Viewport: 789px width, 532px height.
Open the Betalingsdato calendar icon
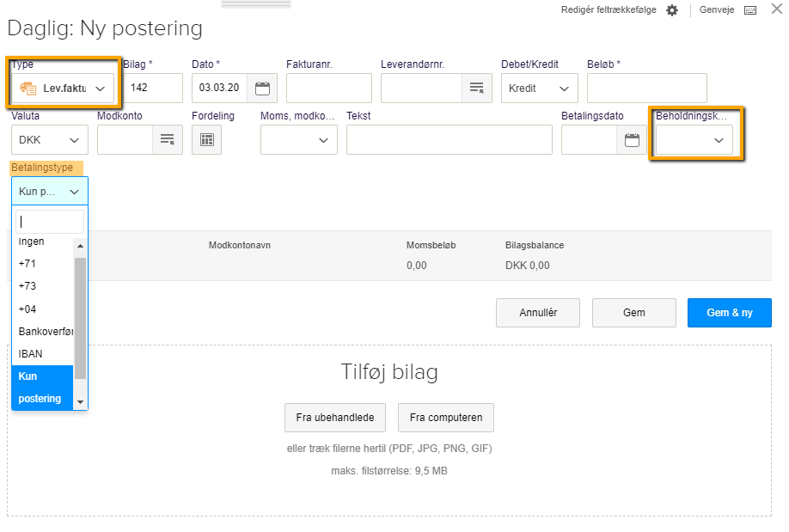(x=632, y=140)
